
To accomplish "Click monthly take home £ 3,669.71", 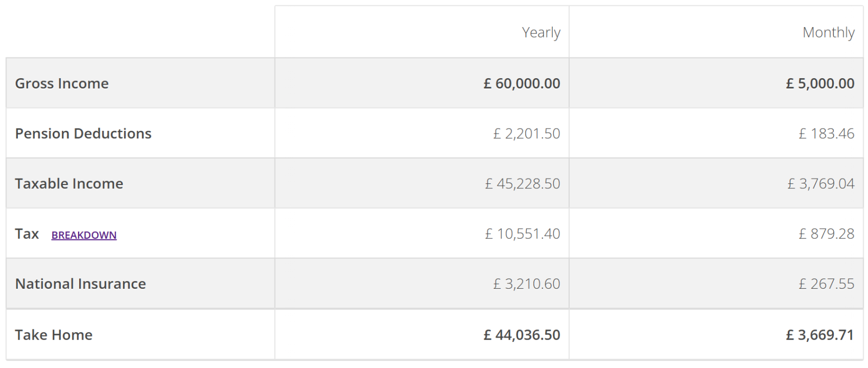I will [x=820, y=335].
